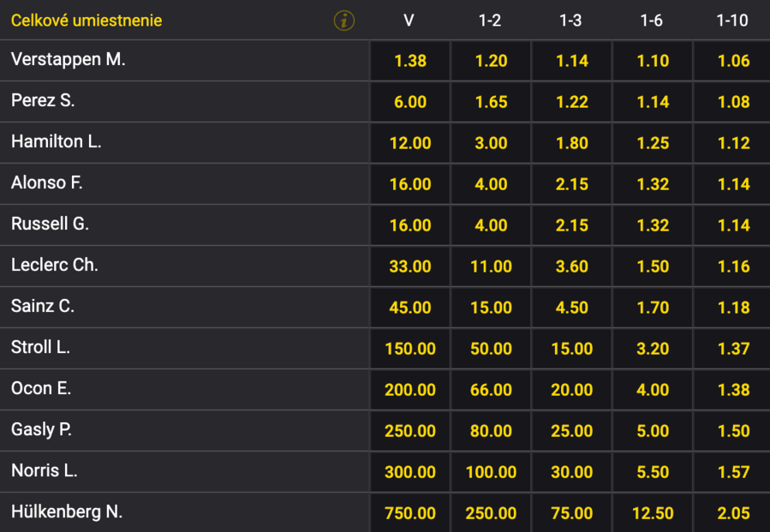Screen dimensions: 770x532
Task: Pick Stroll L. 1-6 odds 3.20
Action: coord(653,349)
